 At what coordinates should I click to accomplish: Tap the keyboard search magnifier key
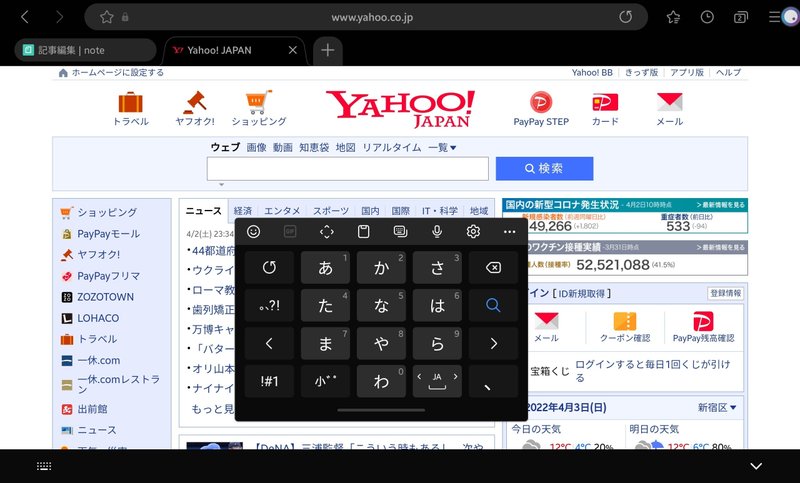click(493, 305)
